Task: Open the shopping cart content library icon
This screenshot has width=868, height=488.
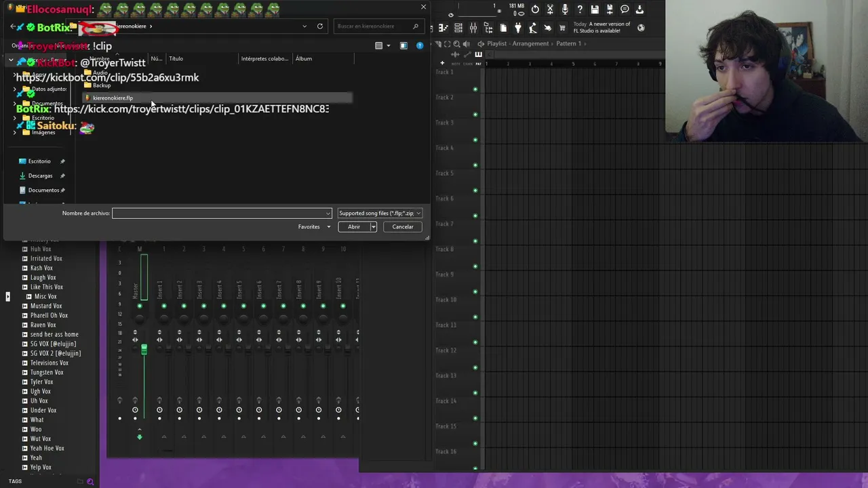Action: [x=563, y=28]
